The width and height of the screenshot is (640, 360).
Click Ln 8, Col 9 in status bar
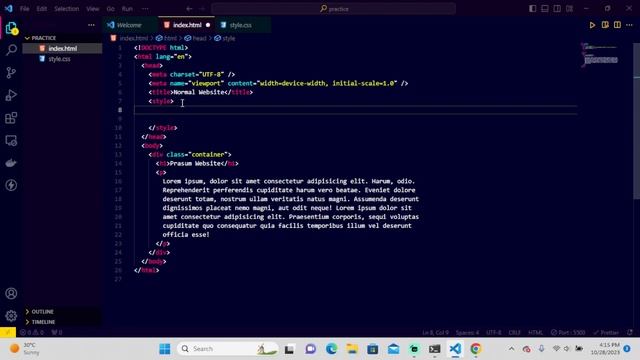436,332
